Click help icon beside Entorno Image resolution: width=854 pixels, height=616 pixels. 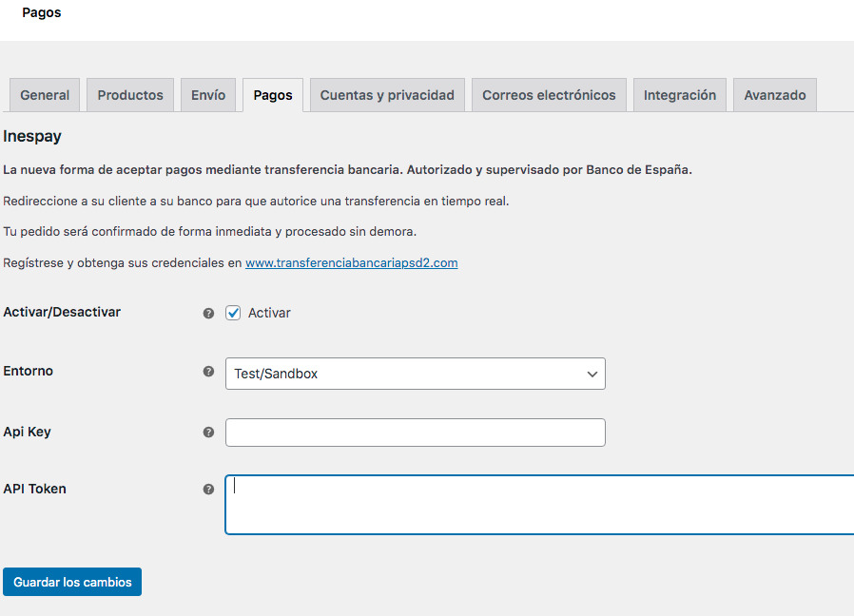pyautogui.click(x=208, y=372)
